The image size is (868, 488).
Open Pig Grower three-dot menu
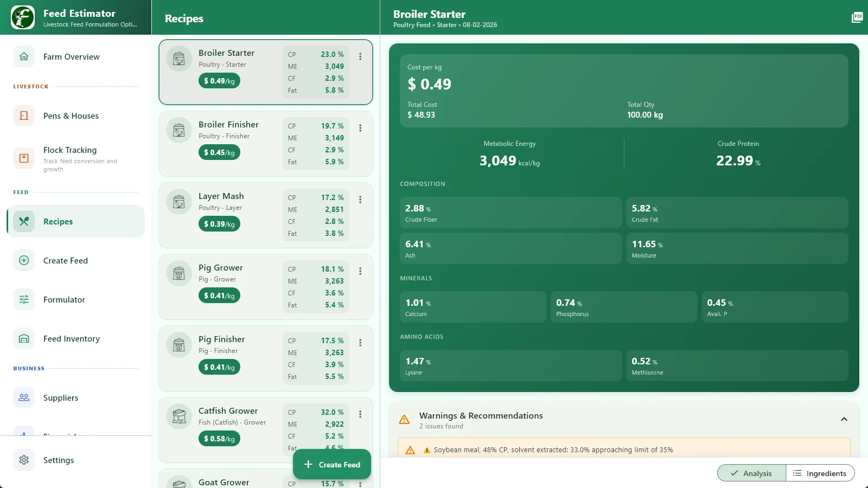360,271
